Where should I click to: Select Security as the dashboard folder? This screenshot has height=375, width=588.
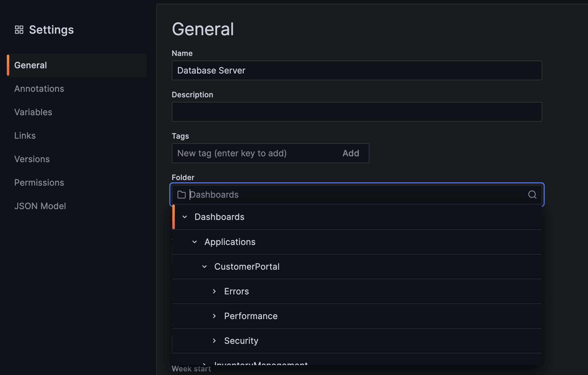241,340
